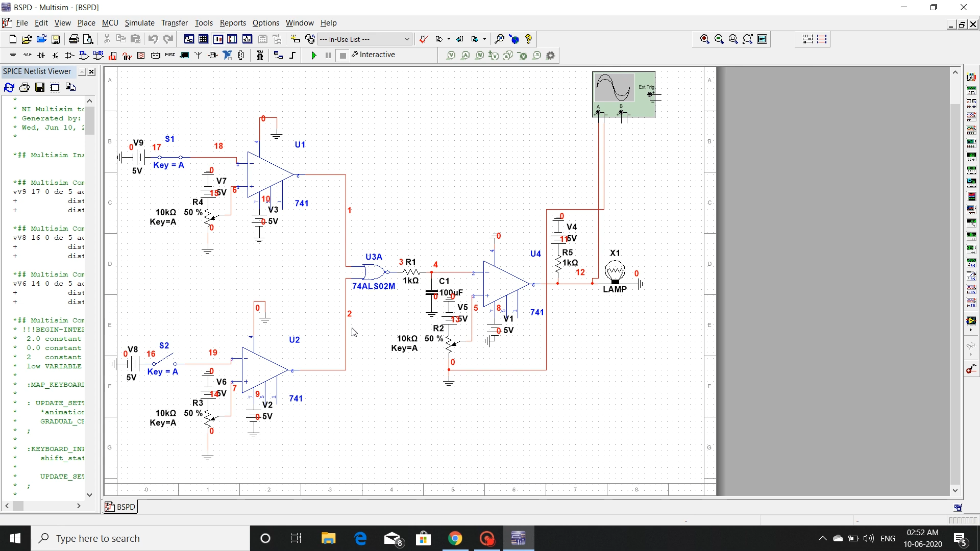Screen dimensions: 980x551
Task: Click Zoom In on the zoom toolbar
Action: (x=705, y=39)
